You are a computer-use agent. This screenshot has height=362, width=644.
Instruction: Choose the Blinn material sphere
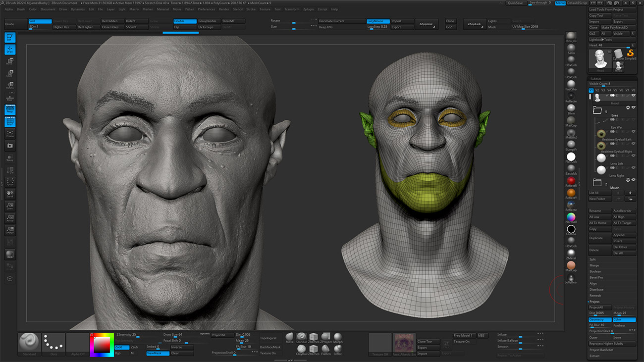coord(571,109)
